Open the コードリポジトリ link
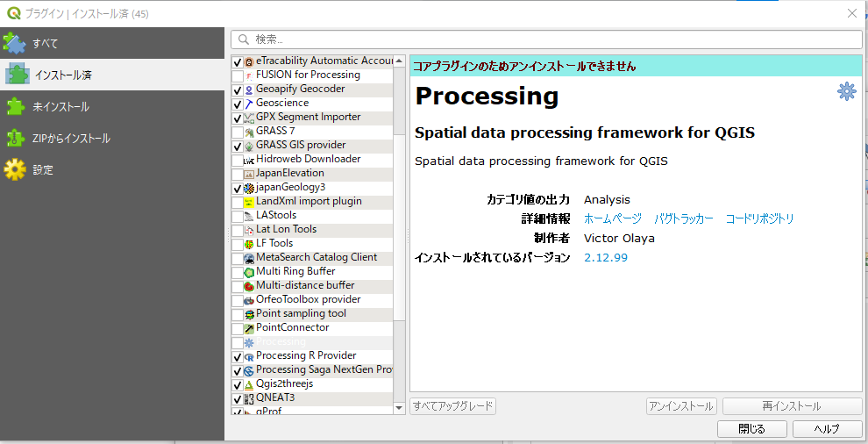868x444 pixels. [759, 218]
